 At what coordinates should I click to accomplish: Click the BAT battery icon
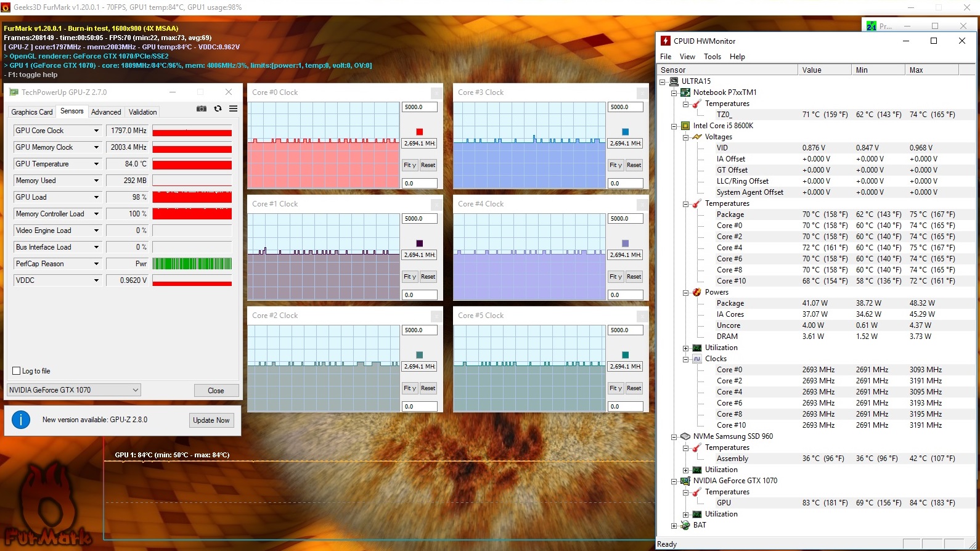tap(685, 525)
